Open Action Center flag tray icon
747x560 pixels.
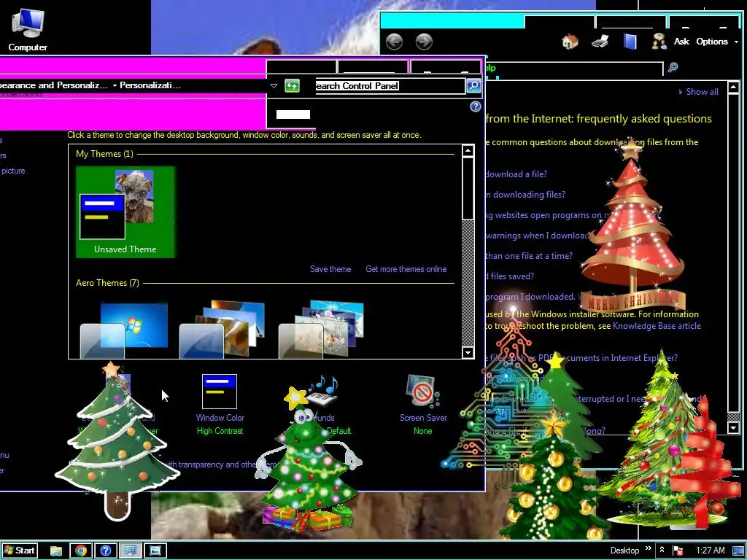point(678,551)
